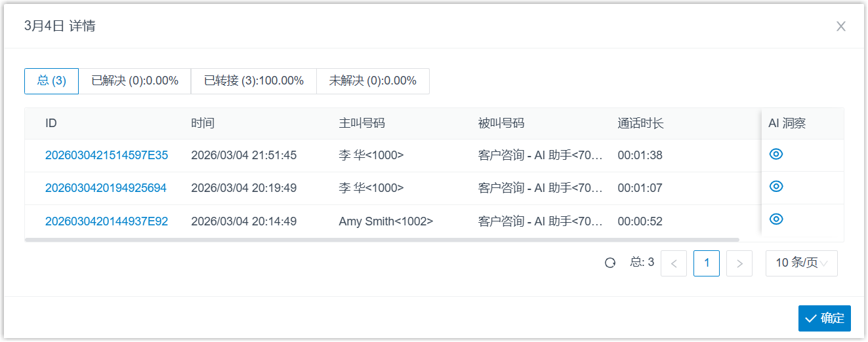
Task: Close the 3月4日 详情 dialog
Action: [840, 26]
